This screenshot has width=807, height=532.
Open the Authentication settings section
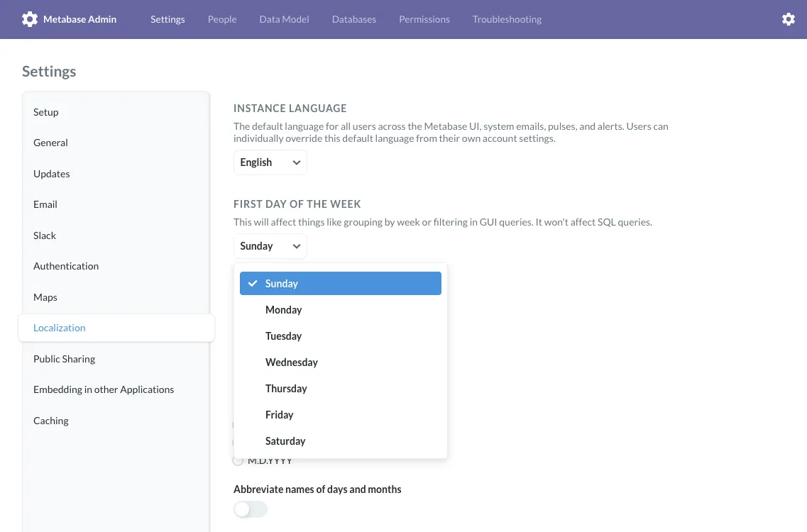66,266
